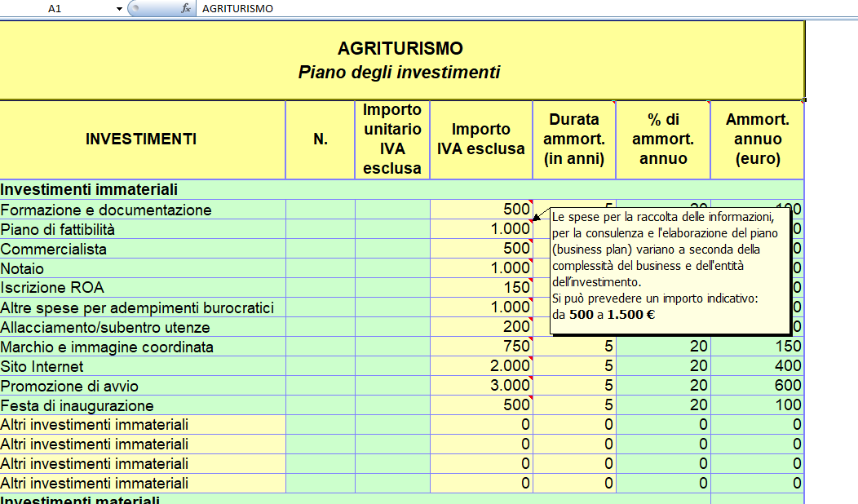This screenshot has width=858, height=504.
Task: Select the Marchio e immagine coordinata cell
Action: point(142,347)
